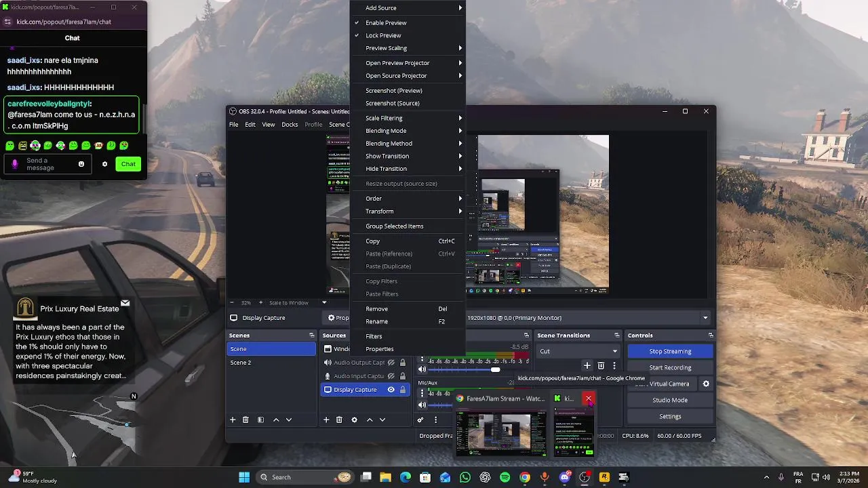This screenshot has height=488, width=868.
Task: Open Google Chrome from the taskbar
Action: tap(525, 477)
